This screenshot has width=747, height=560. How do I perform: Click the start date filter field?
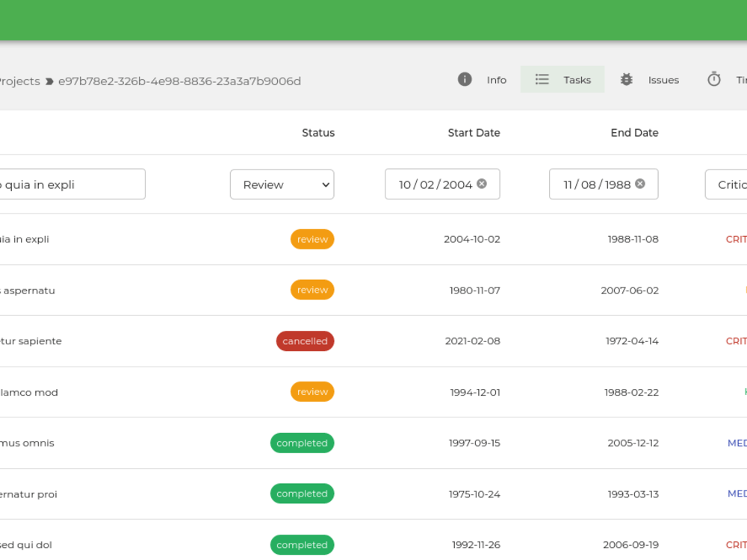(x=442, y=184)
